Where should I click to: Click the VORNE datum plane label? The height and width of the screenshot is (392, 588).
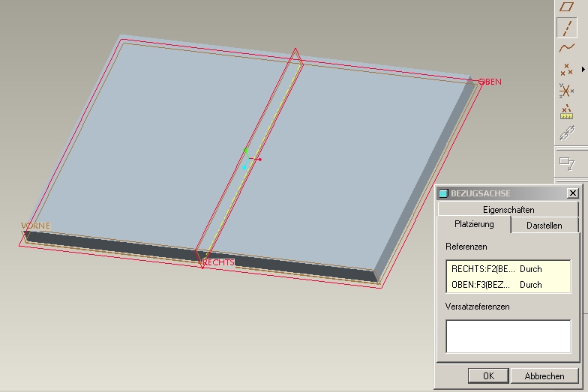coord(35,226)
